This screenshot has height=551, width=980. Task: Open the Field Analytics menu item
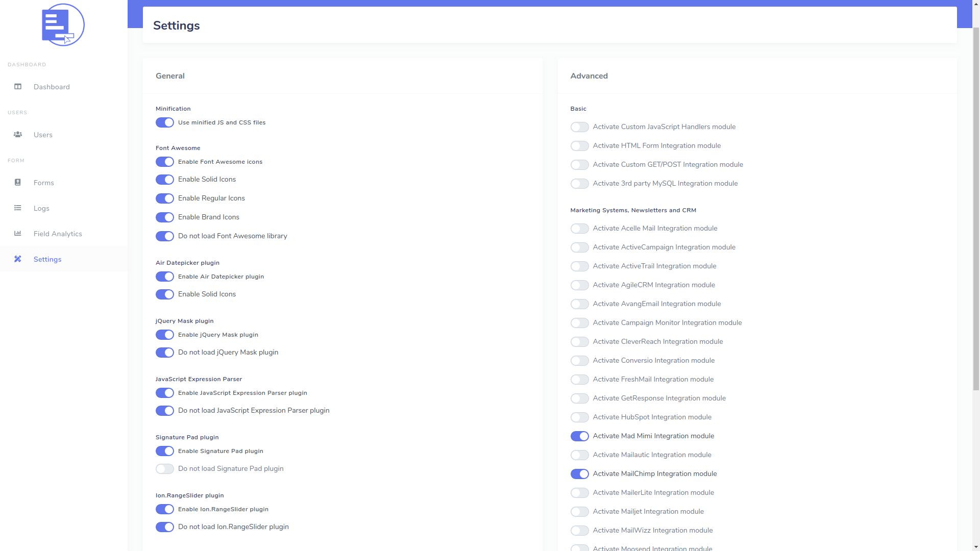pos(58,234)
